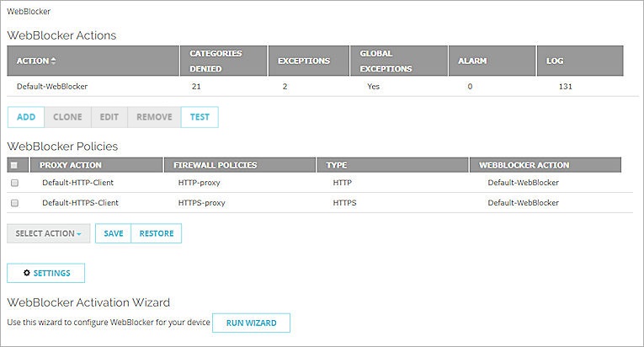The height and width of the screenshot is (347, 644).
Task: Save the WebBlocker policies
Action: point(114,233)
